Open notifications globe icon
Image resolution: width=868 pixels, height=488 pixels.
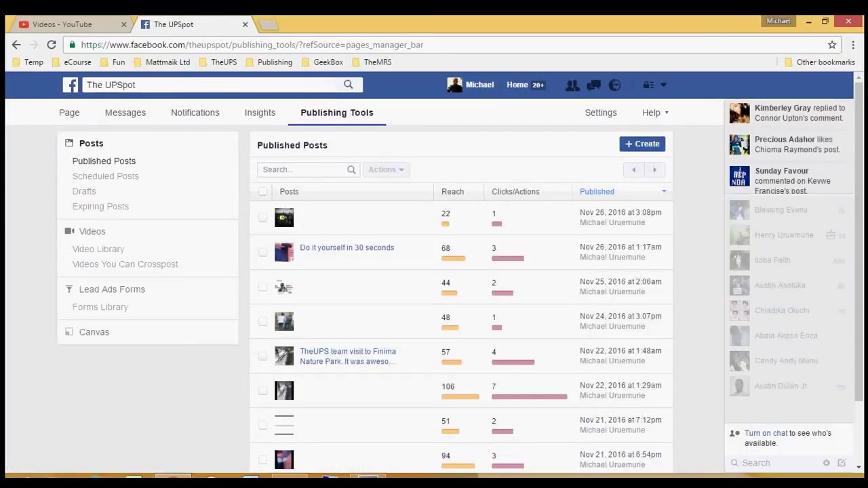click(614, 85)
